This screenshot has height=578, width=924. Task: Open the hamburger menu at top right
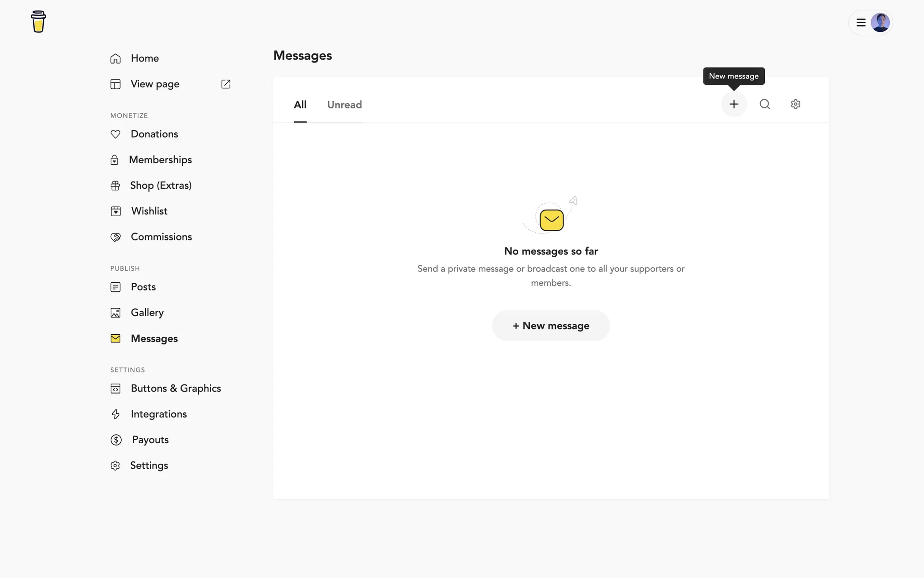pos(861,23)
